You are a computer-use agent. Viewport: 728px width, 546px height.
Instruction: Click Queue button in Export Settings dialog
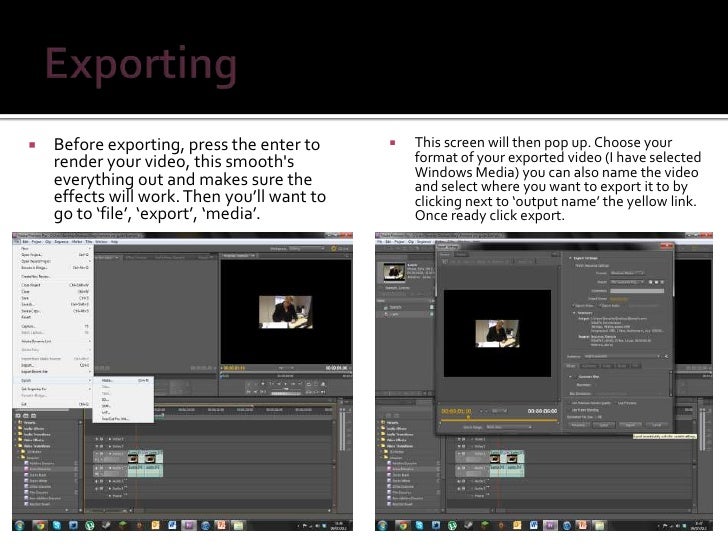click(604, 425)
